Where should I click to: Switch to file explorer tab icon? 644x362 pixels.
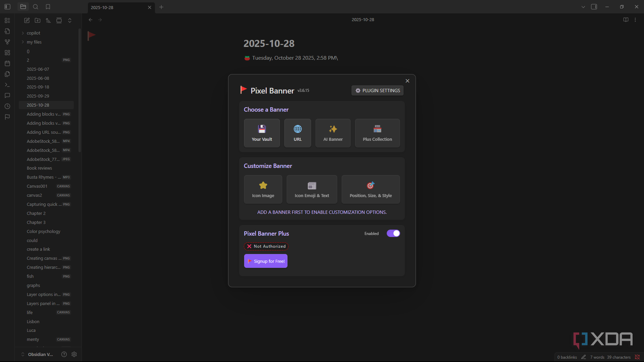(23, 7)
